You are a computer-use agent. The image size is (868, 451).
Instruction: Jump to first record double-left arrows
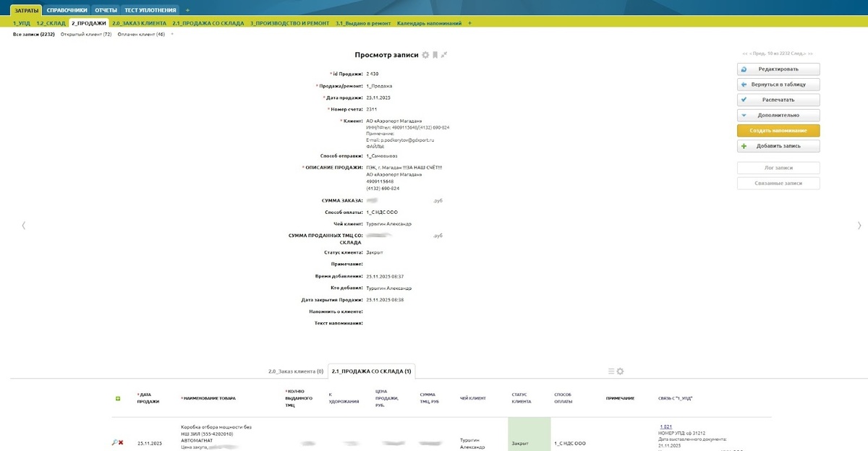tap(745, 54)
